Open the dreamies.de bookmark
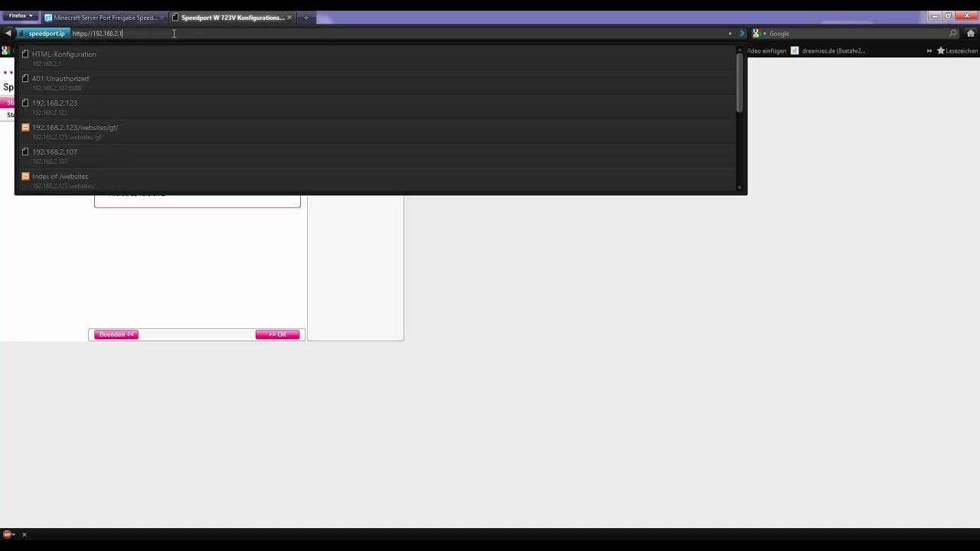 pyautogui.click(x=828, y=51)
